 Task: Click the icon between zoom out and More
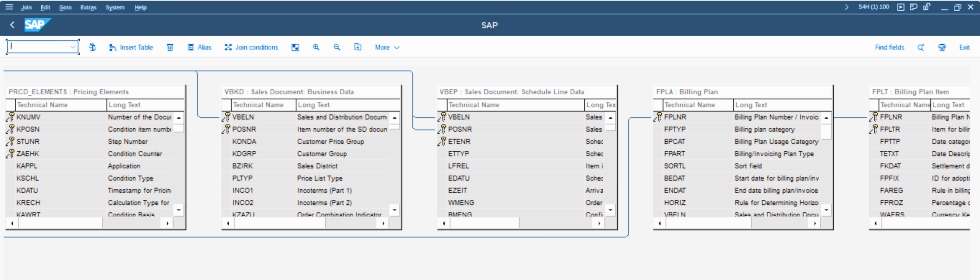pyautogui.click(x=358, y=47)
